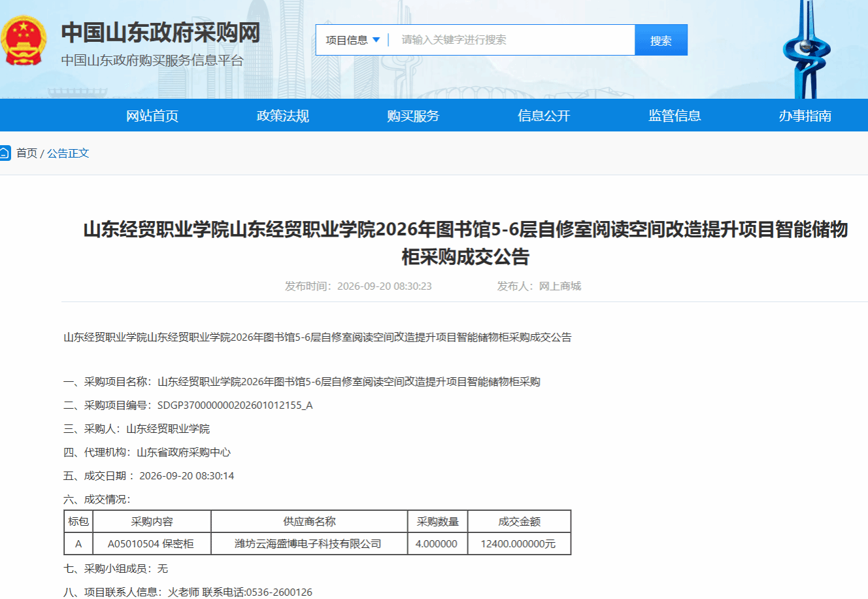Click the 12400.000000元 amount cell
This screenshot has height=599, width=868.
519,544
